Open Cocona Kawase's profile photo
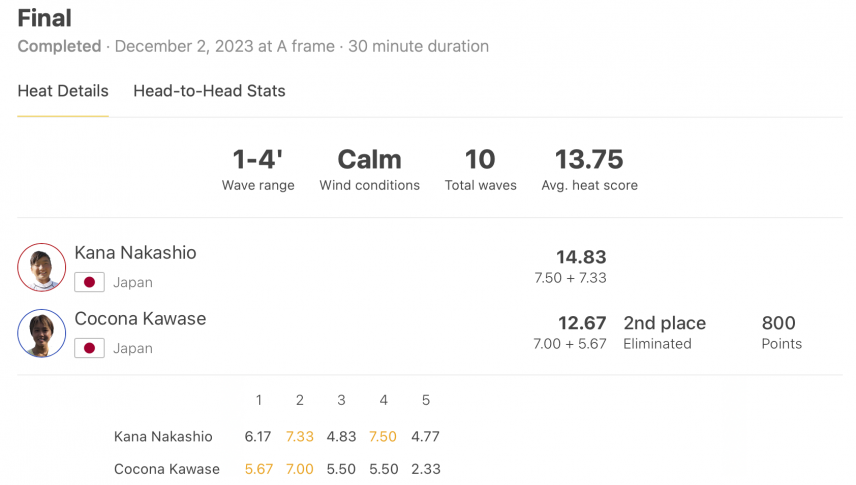This screenshot has height=485, width=856. click(x=41, y=333)
